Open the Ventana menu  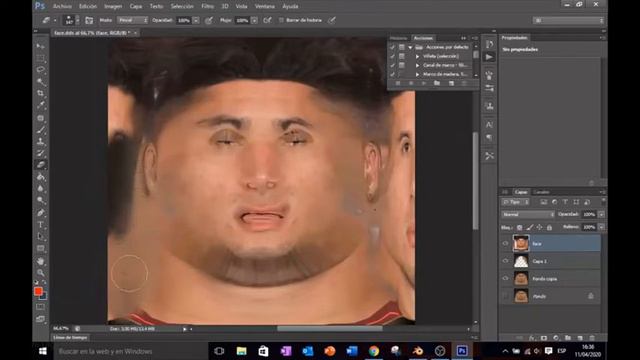(264, 6)
